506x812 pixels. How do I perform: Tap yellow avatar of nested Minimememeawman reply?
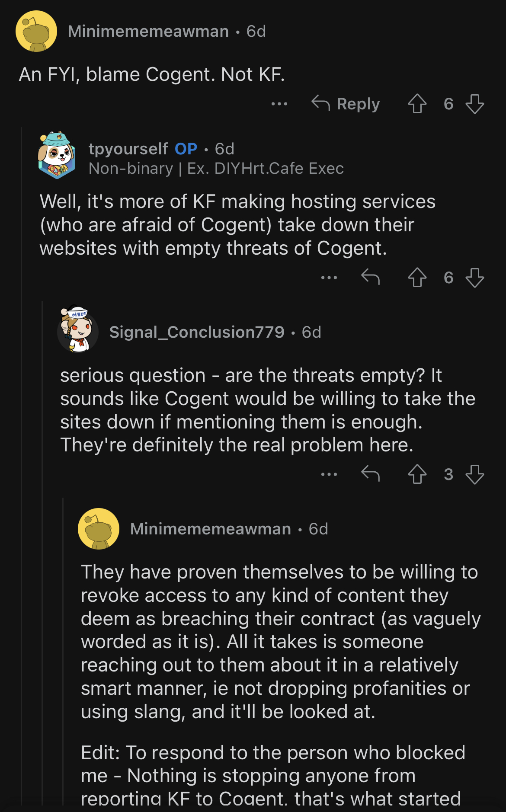99,529
